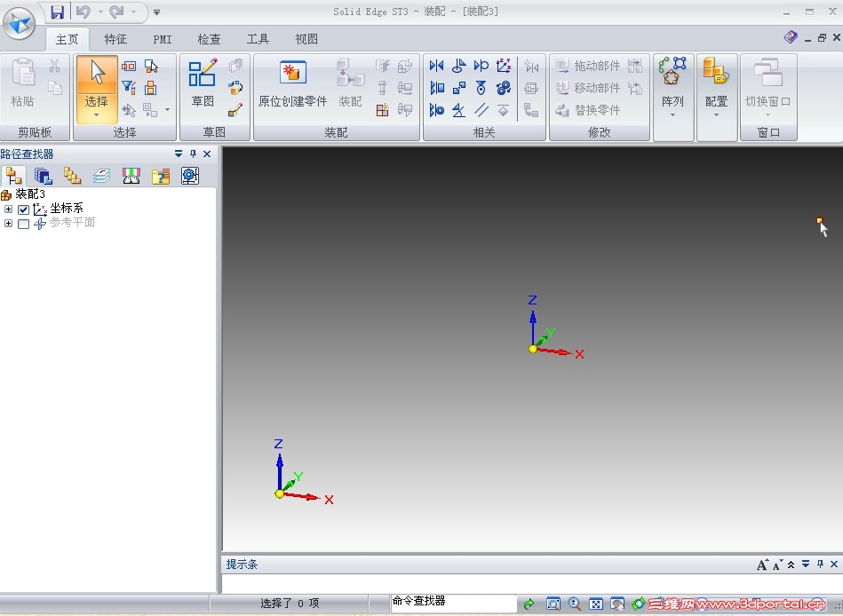Click the 粘贴 paste button

(22, 83)
